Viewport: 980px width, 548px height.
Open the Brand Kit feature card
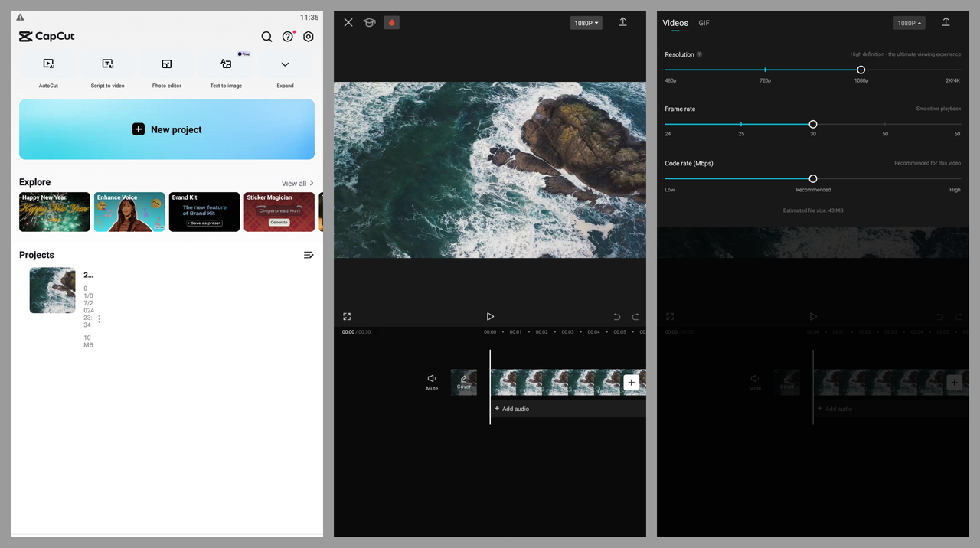click(x=204, y=212)
